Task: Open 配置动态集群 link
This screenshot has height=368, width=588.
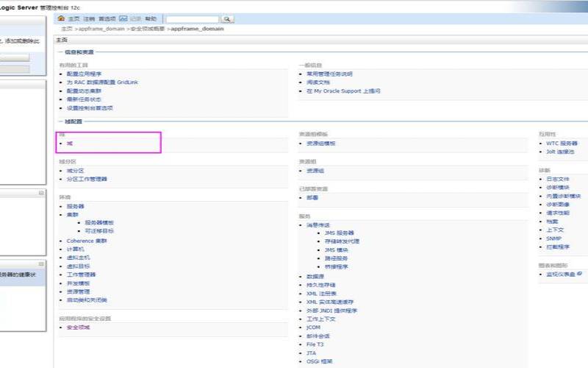Action: click(x=84, y=91)
